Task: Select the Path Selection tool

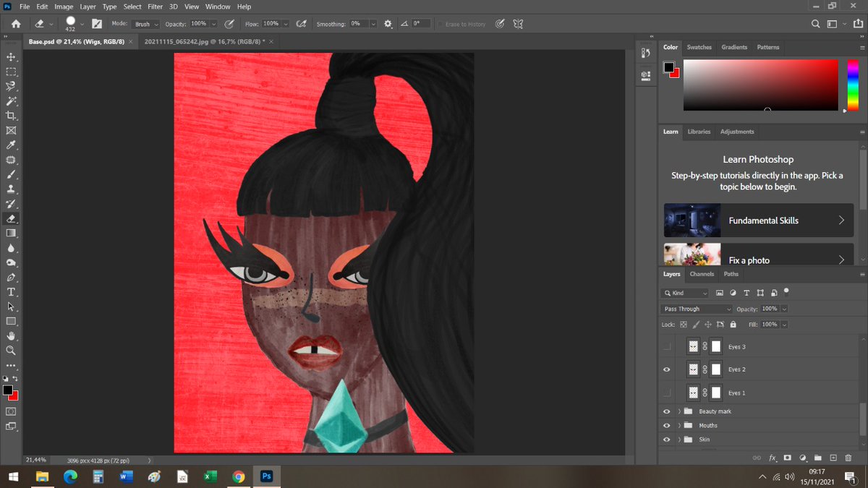Action: pyautogui.click(x=11, y=307)
